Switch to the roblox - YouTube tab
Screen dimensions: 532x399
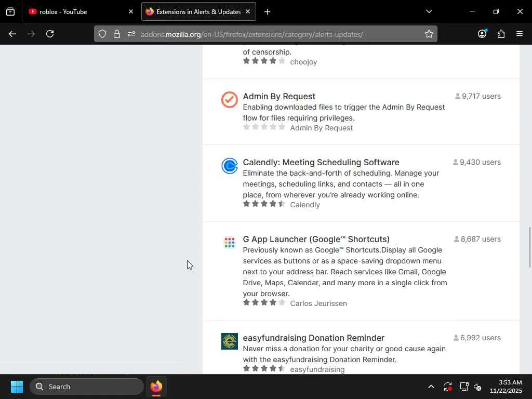click(81, 11)
